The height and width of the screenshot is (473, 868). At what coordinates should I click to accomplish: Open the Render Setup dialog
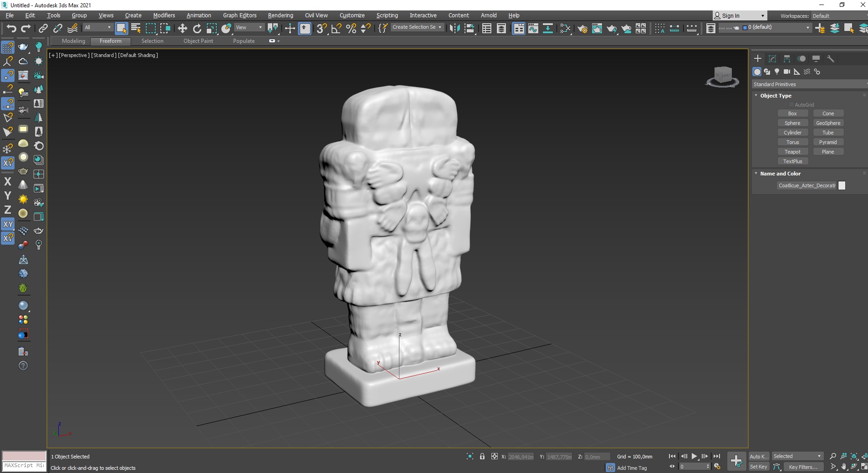click(x=582, y=28)
